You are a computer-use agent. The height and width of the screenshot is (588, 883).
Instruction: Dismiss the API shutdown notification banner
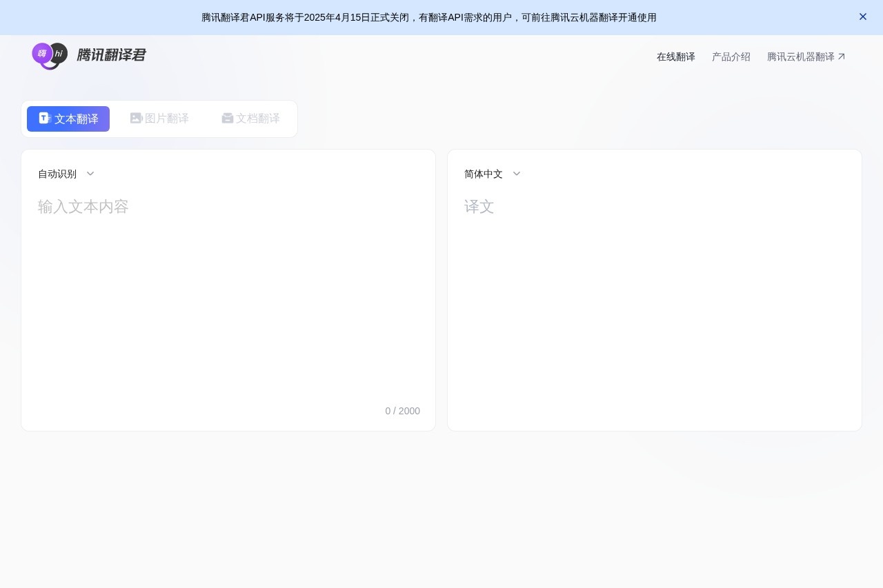tap(862, 17)
